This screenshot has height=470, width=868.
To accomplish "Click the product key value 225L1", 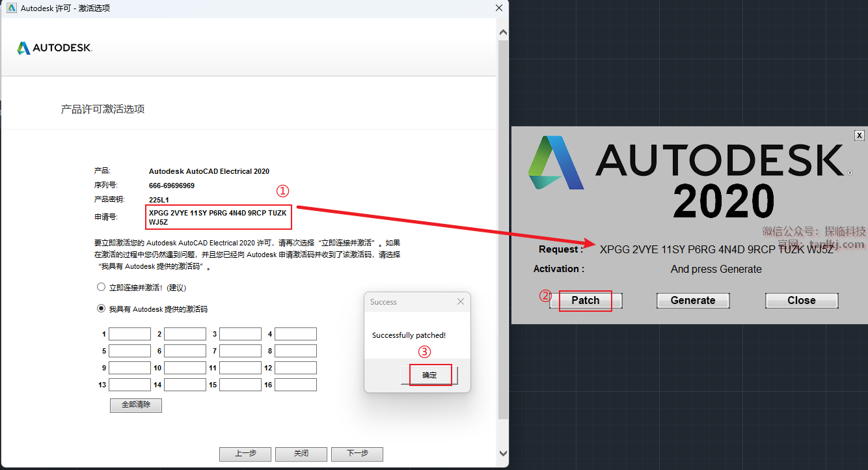I will [x=159, y=200].
